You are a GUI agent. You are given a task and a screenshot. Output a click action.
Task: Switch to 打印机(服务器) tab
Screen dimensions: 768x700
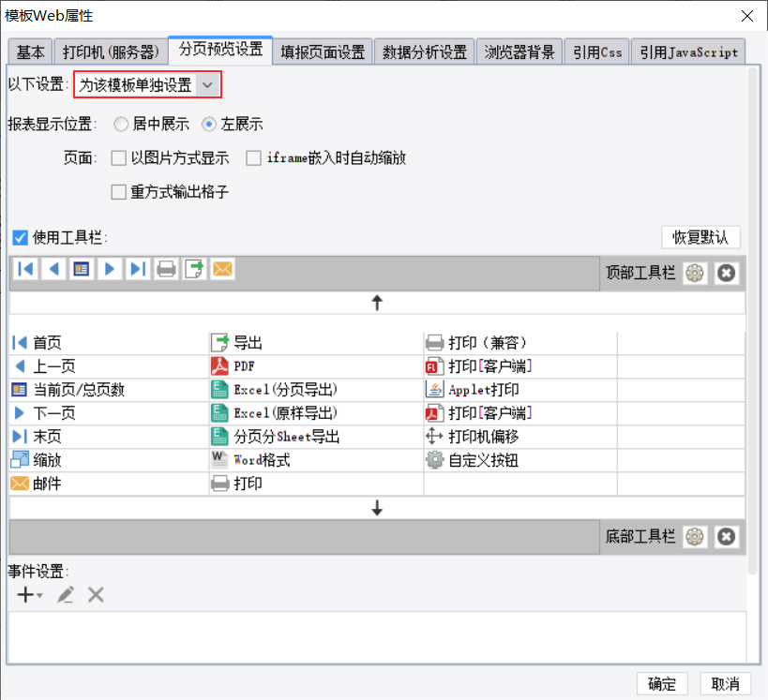111,52
